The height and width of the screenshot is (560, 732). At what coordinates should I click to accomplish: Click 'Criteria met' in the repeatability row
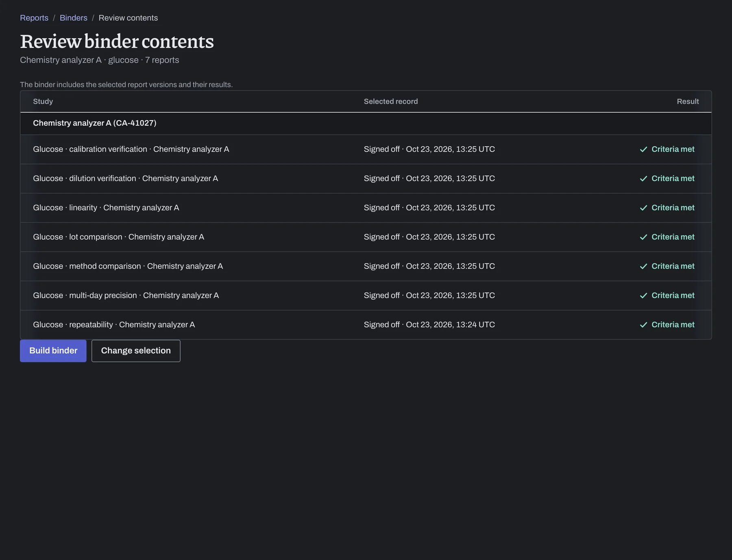click(673, 325)
